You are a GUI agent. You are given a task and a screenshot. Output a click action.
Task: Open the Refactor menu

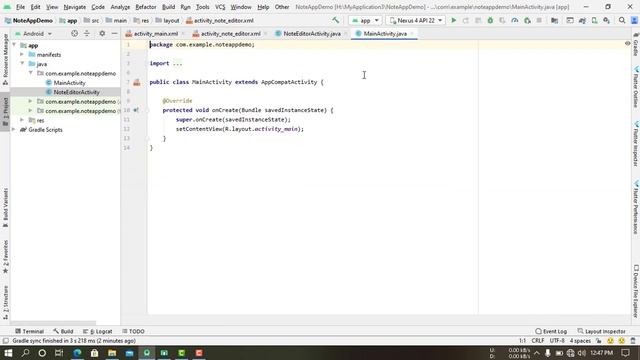(146, 7)
